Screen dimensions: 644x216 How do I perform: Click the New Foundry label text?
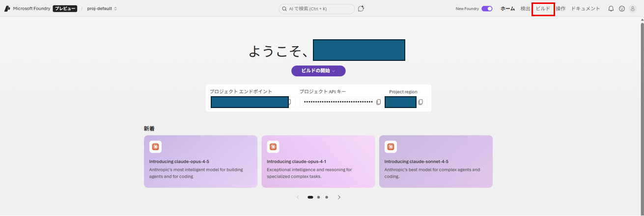point(467,9)
